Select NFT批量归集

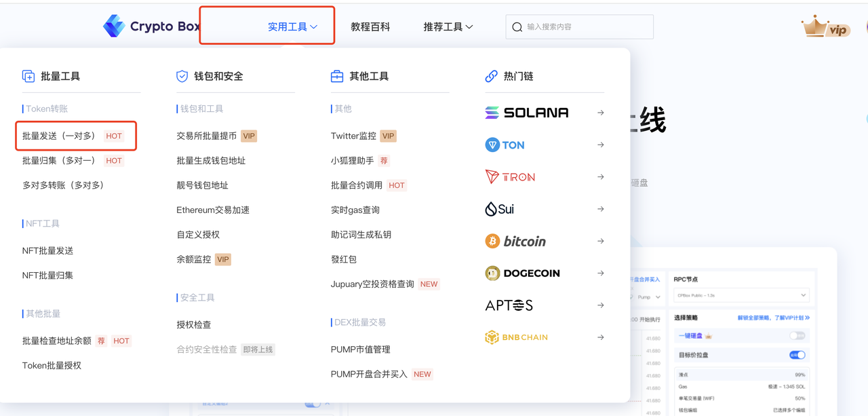[47, 276]
